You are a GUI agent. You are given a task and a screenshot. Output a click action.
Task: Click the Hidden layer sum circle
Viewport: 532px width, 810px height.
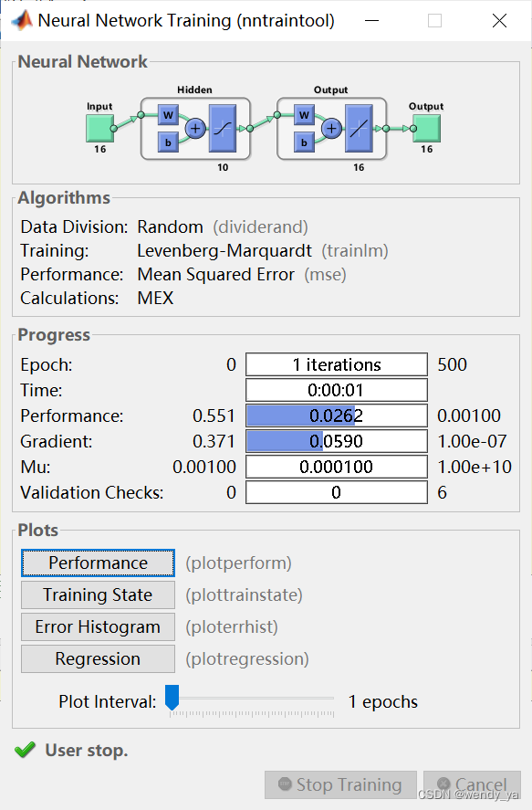[195, 128]
